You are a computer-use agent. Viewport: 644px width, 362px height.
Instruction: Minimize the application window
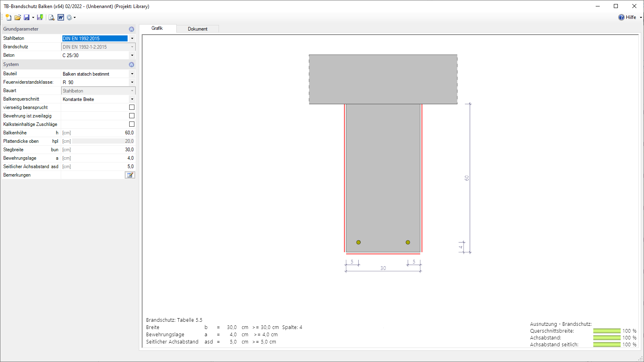(x=598, y=6)
